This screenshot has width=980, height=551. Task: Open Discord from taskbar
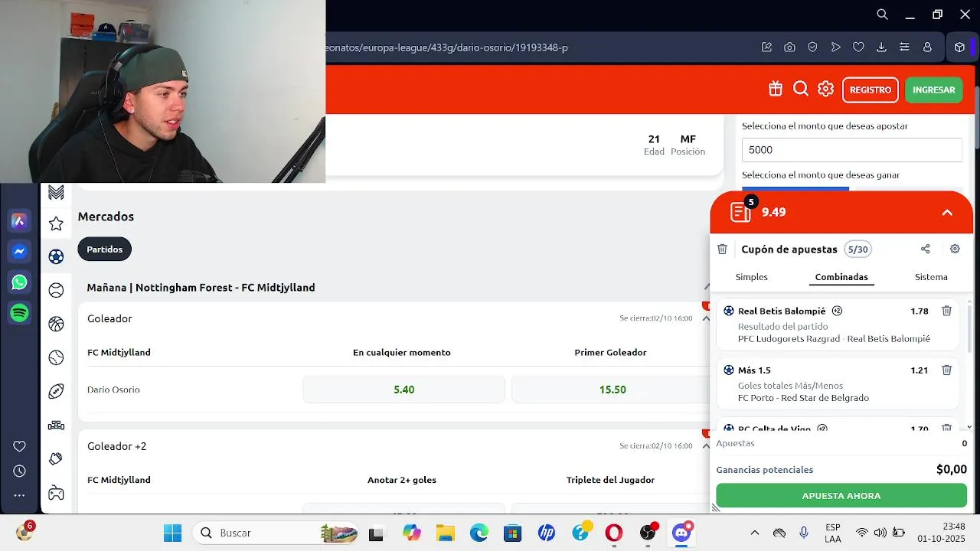click(681, 533)
